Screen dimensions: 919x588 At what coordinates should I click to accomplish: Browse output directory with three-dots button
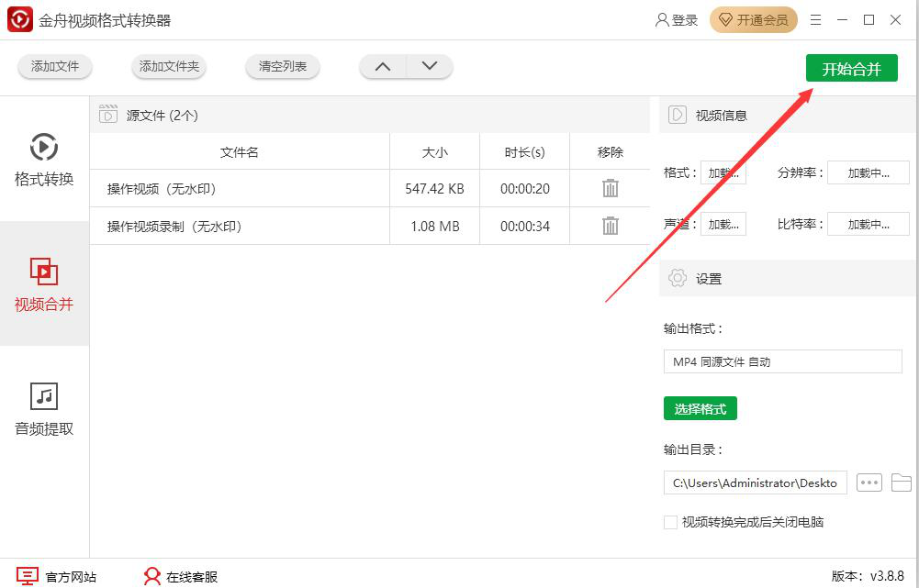[869, 483]
